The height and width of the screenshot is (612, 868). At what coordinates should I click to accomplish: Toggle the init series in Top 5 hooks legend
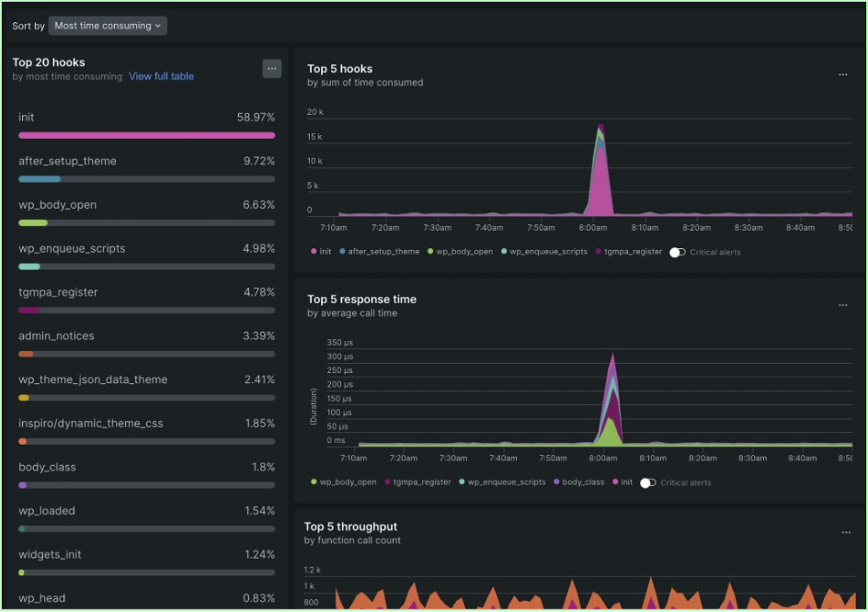click(324, 252)
